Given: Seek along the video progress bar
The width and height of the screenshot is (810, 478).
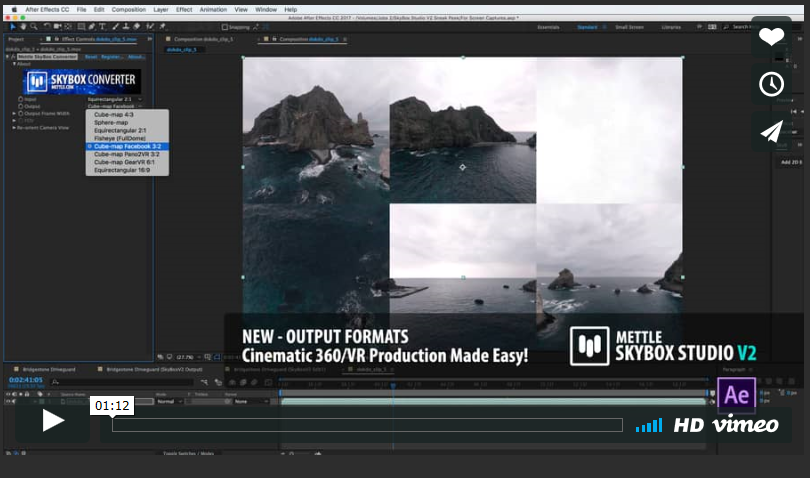Looking at the screenshot, I should click(x=367, y=425).
